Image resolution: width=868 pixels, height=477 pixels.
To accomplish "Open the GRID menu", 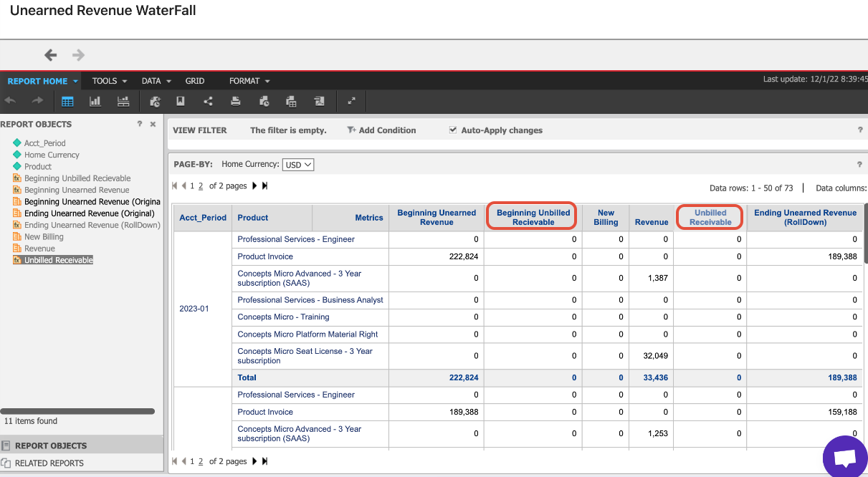I will [195, 81].
